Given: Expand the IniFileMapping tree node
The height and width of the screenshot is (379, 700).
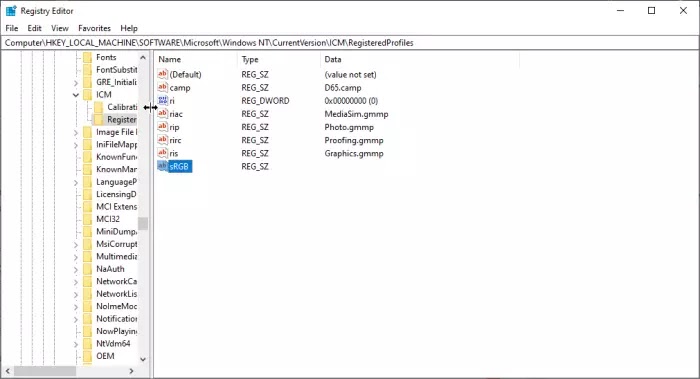Looking at the screenshot, I should click(76, 145).
